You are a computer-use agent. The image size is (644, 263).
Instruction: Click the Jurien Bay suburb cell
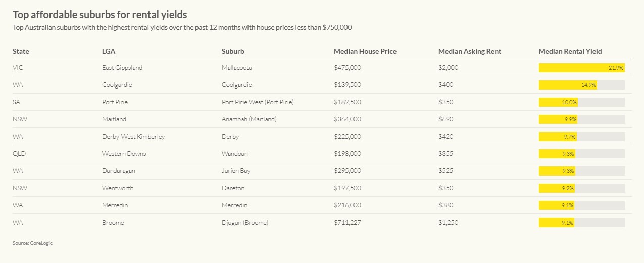[236, 171]
